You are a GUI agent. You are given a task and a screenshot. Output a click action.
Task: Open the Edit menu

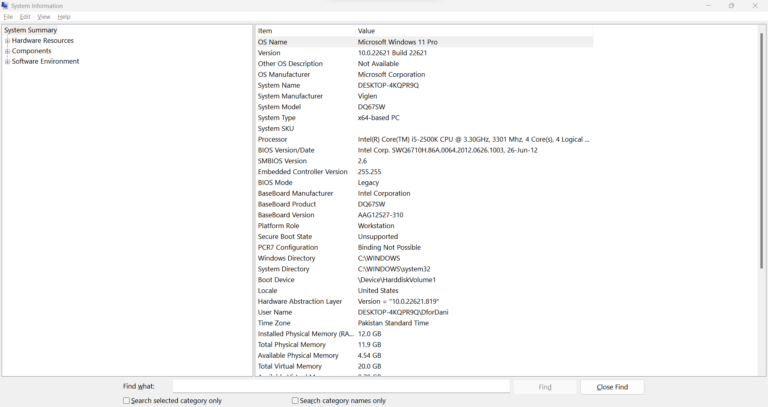[25, 17]
